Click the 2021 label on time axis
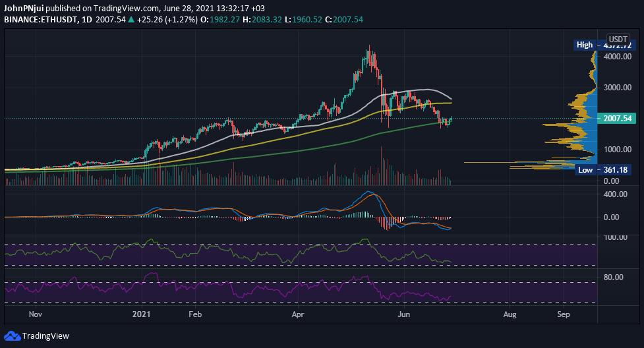Image resolution: width=644 pixels, height=348 pixels. pyautogui.click(x=141, y=314)
